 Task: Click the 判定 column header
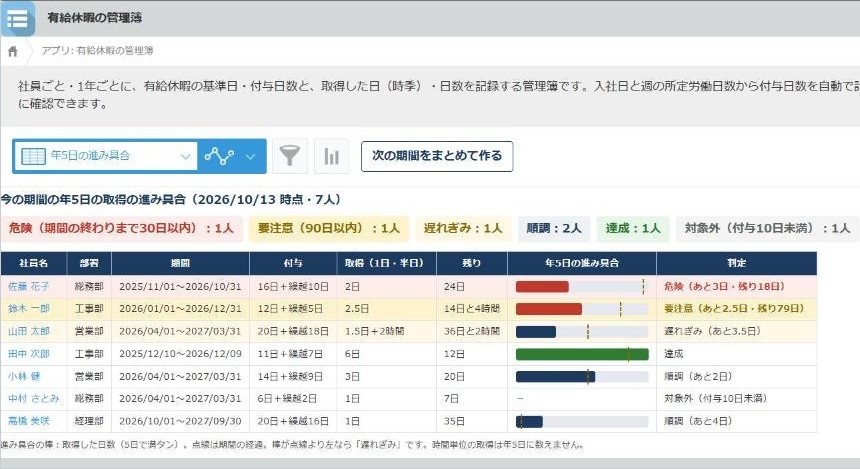[737, 263]
